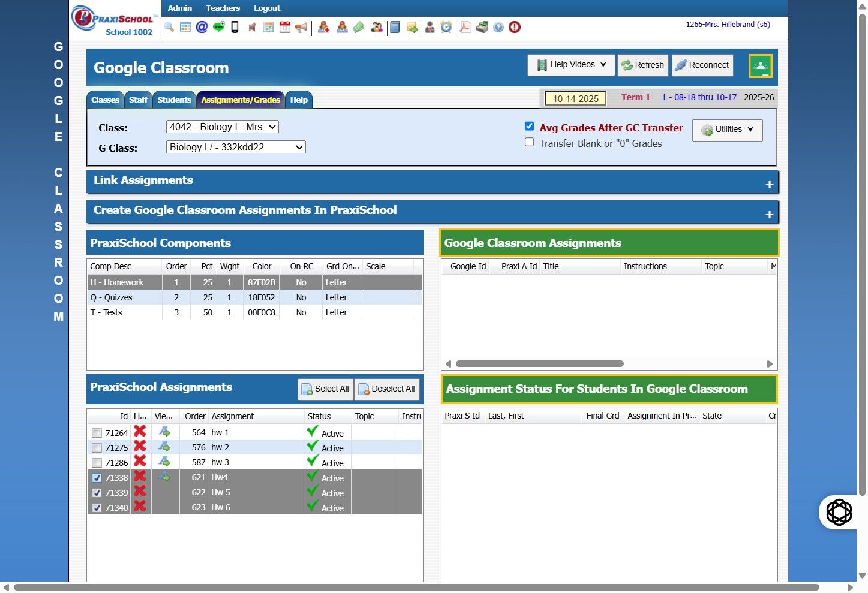This screenshot has height=593, width=868.
Task: Click the blue @ email icon
Action: [x=202, y=27]
